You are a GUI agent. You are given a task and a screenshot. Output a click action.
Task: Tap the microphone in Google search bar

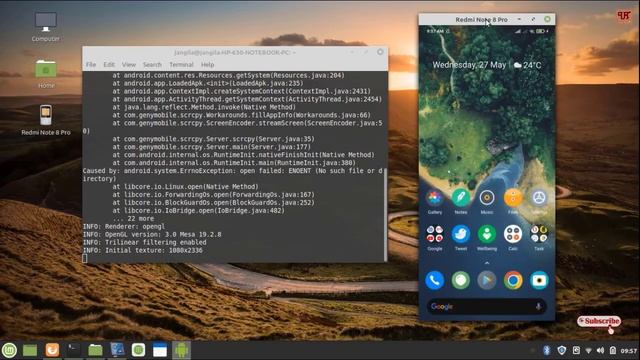(538, 307)
